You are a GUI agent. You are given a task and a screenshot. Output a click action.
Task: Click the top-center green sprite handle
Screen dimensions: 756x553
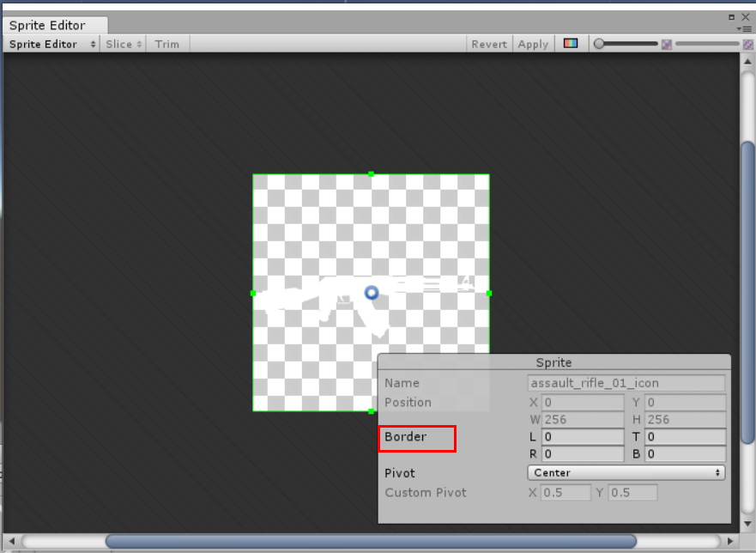tap(371, 173)
